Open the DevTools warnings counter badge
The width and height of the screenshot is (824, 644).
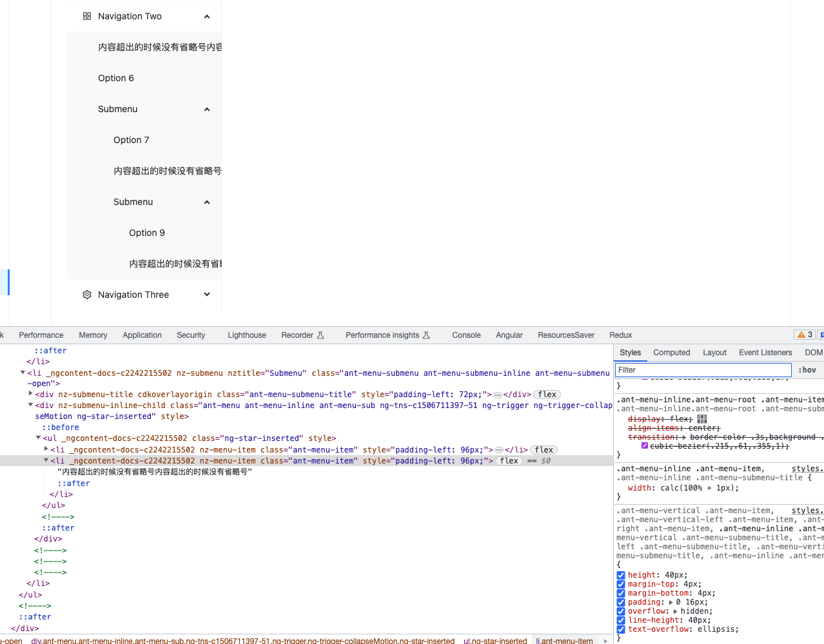[804, 335]
